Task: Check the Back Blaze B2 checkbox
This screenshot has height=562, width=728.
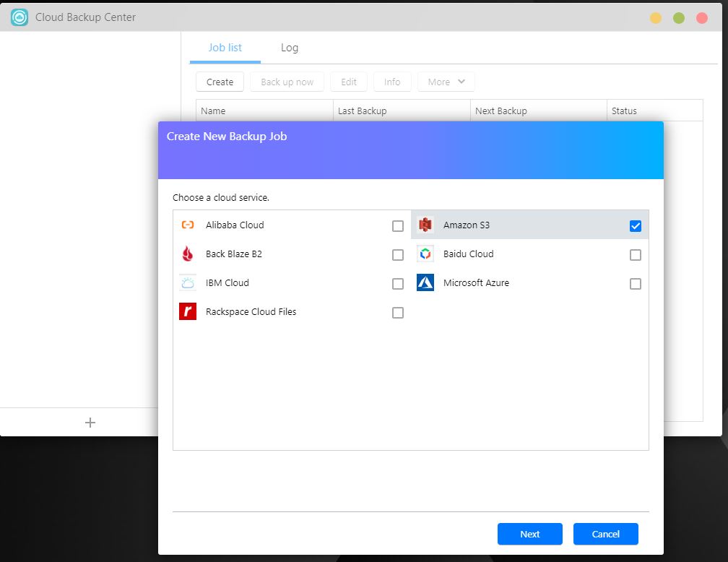Action: [x=398, y=255]
